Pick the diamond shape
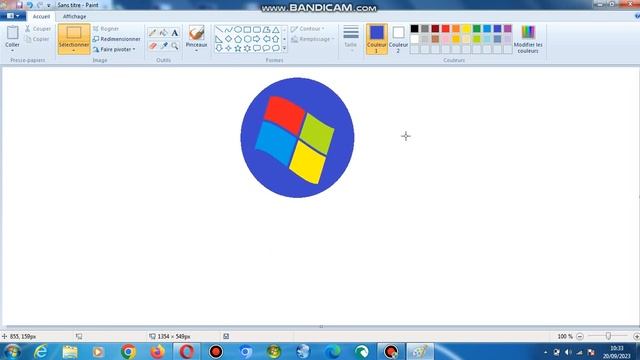The width and height of the screenshot is (640, 360). (228, 39)
